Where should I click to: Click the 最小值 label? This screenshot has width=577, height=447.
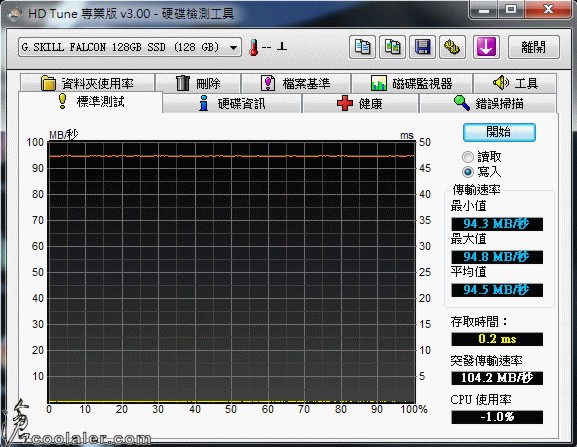pyautogui.click(x=468, y=206)
